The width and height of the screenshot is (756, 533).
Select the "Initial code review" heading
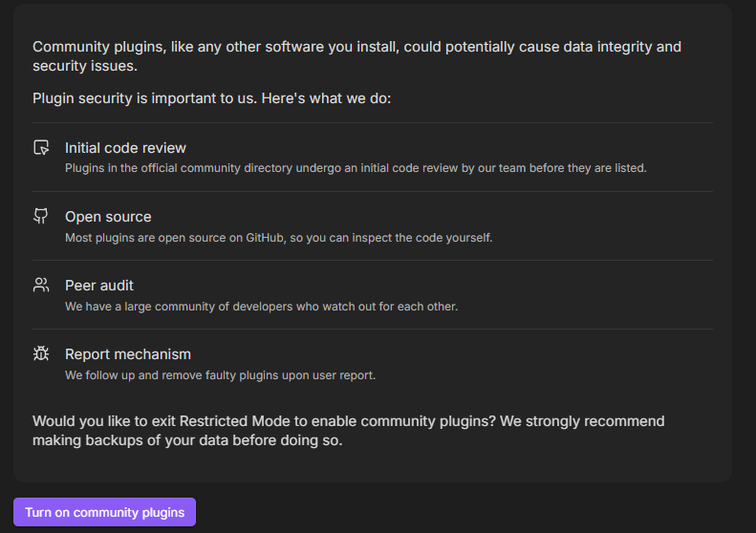point(125,148)
